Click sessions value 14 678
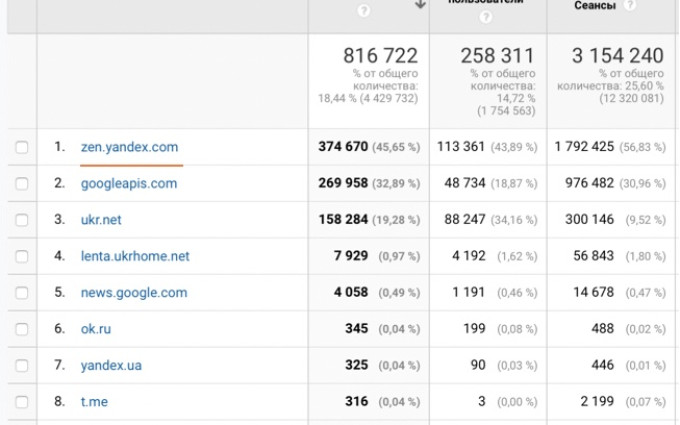 coord(593,292)
